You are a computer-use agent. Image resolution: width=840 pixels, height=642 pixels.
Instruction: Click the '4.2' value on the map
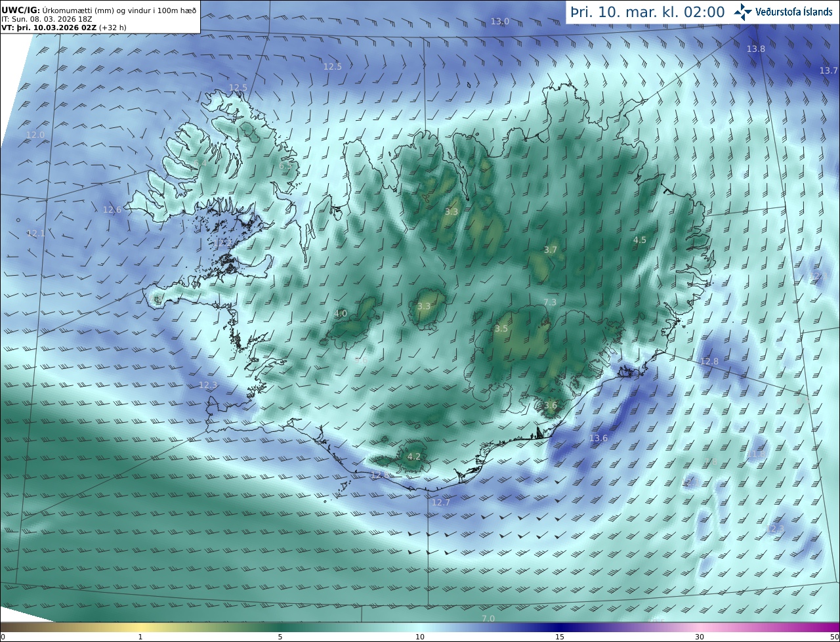(x=414, y=457)
